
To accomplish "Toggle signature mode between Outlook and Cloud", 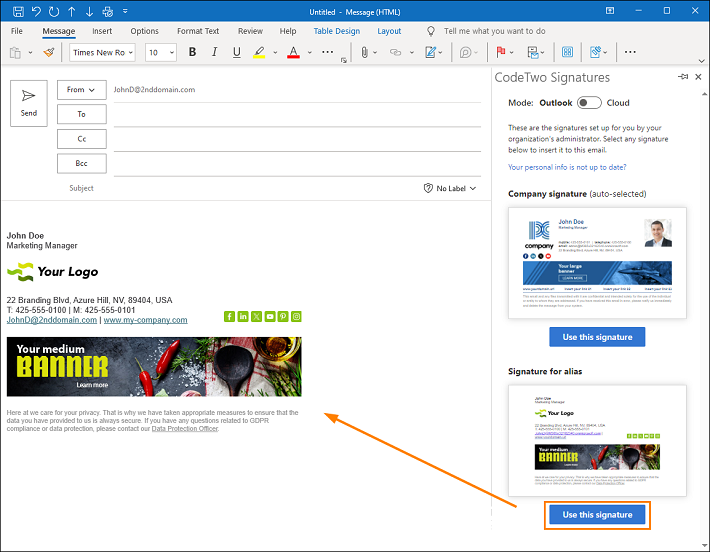I will pyautogui.click(x=589, y=103).
